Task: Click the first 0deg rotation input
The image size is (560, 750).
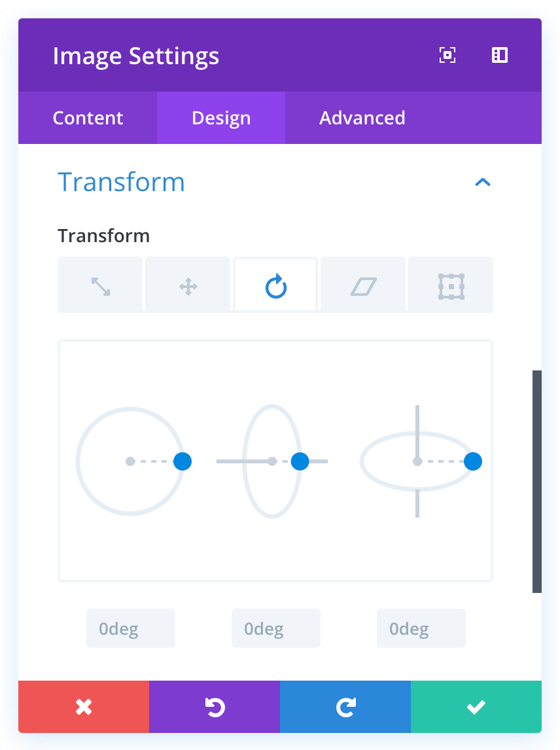Action: point(131,629)
